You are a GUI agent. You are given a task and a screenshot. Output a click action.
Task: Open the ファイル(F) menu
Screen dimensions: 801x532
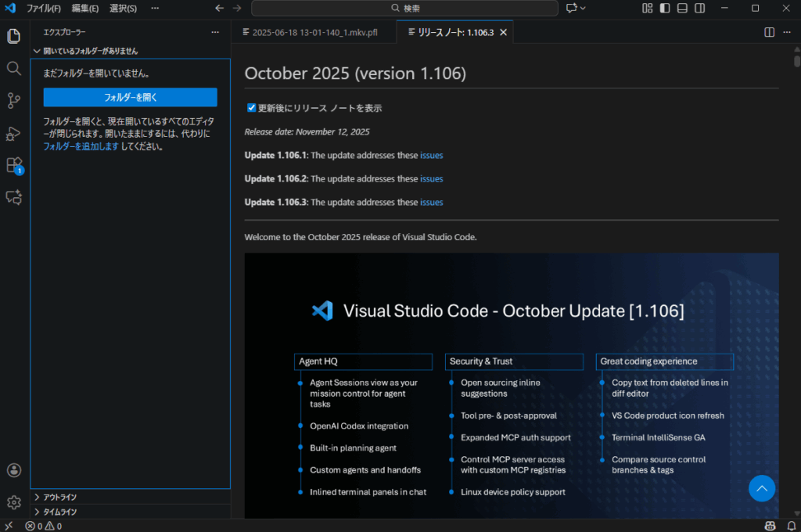coord(43,8)
